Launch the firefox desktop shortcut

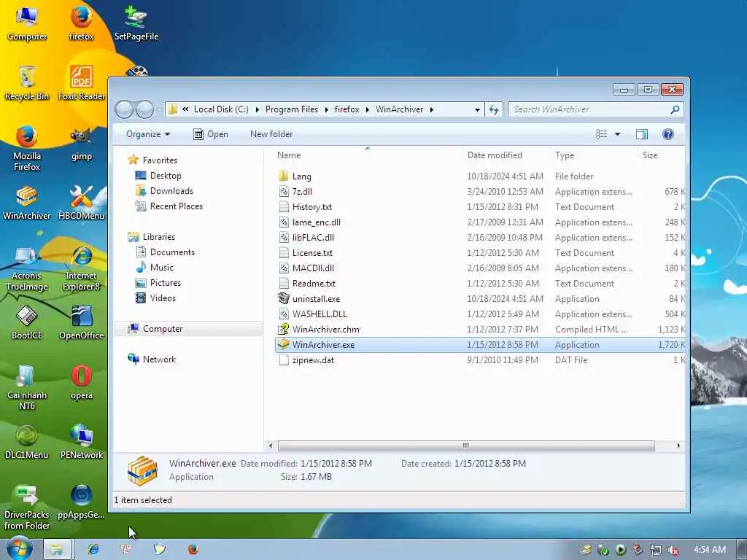pyautogui.click(x=81, y=23)
